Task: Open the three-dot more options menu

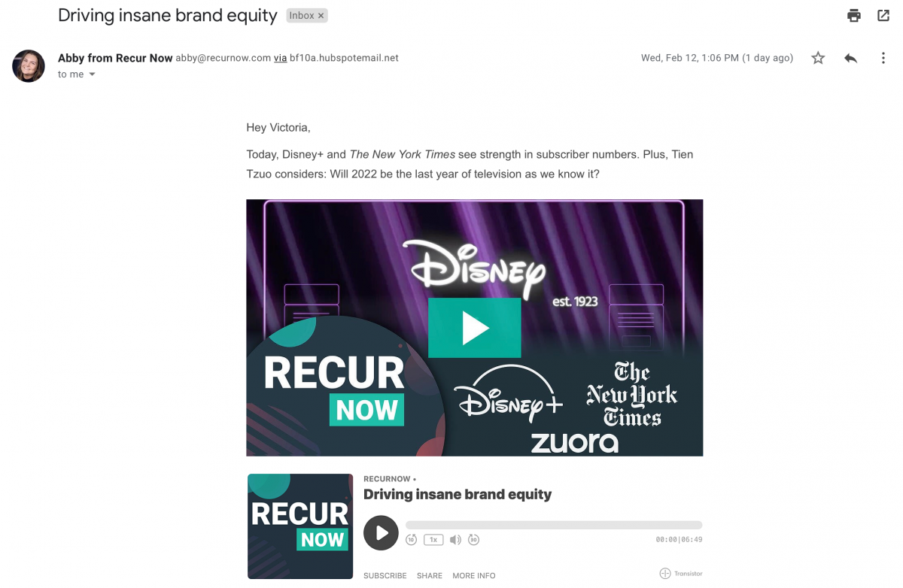Action: pos(883,58)
